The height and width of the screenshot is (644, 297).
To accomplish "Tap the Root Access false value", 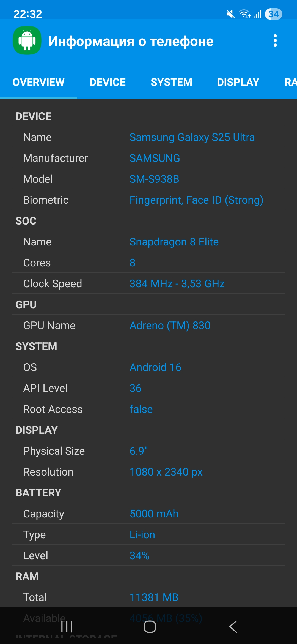I will (x=141, y=409).
